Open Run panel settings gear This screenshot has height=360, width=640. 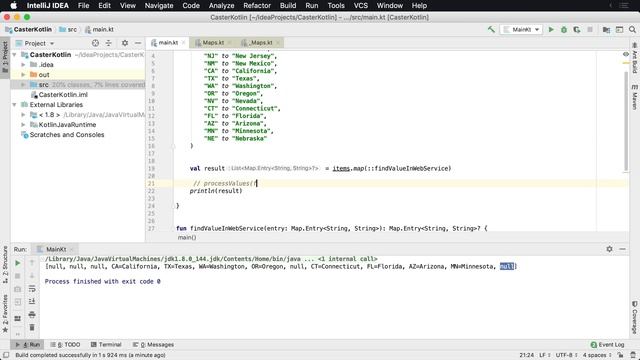click(609, 249)
